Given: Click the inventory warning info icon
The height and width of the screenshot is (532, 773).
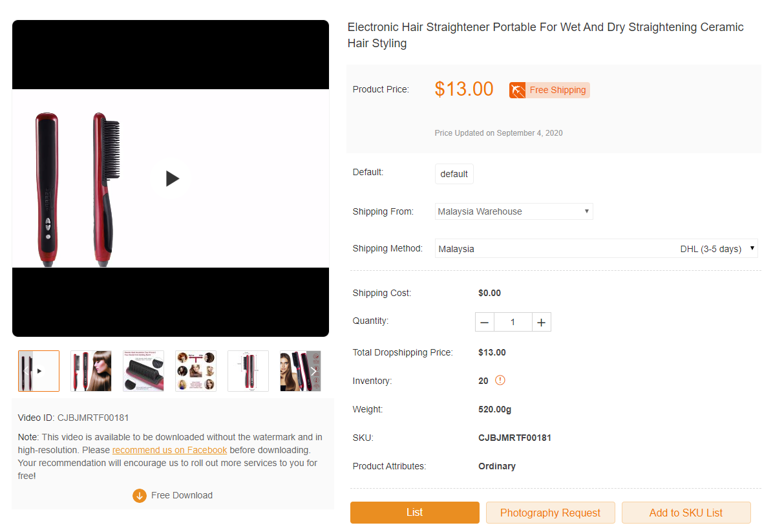Looking at the screenshot, I should click(500, 380).
